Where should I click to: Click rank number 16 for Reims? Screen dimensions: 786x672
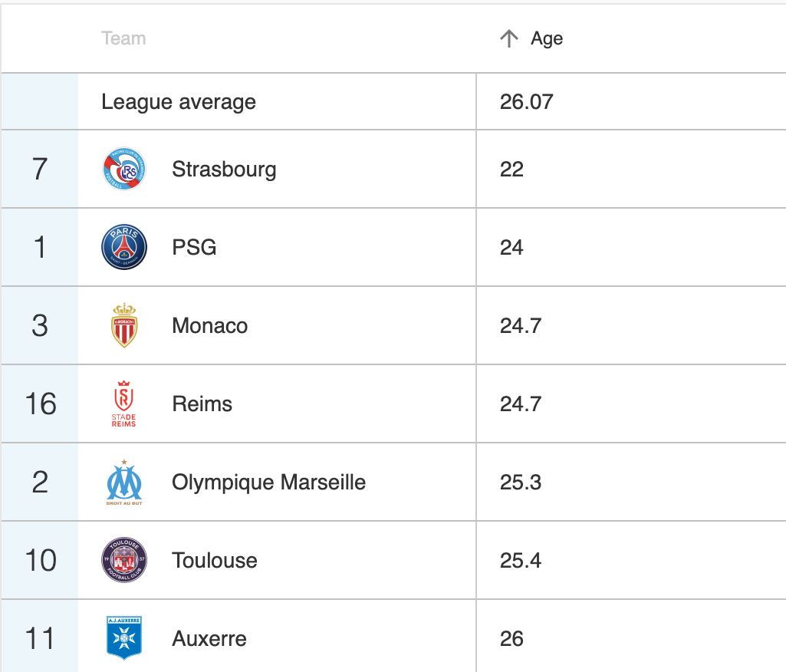coord(41,404)
